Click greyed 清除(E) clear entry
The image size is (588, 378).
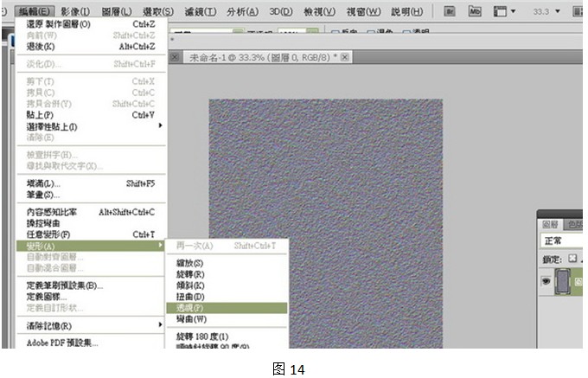[91, 138]
